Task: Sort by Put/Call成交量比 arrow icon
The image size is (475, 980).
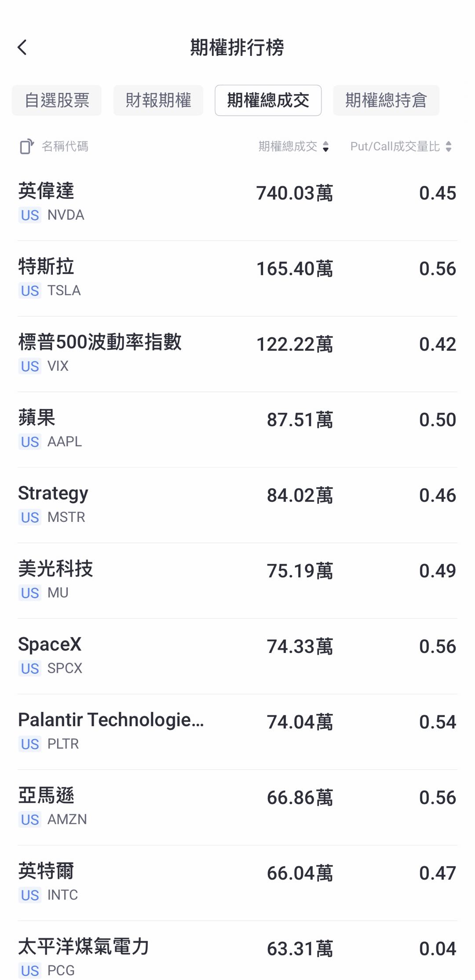Action: pyautogui.click(x=448, y=146)
